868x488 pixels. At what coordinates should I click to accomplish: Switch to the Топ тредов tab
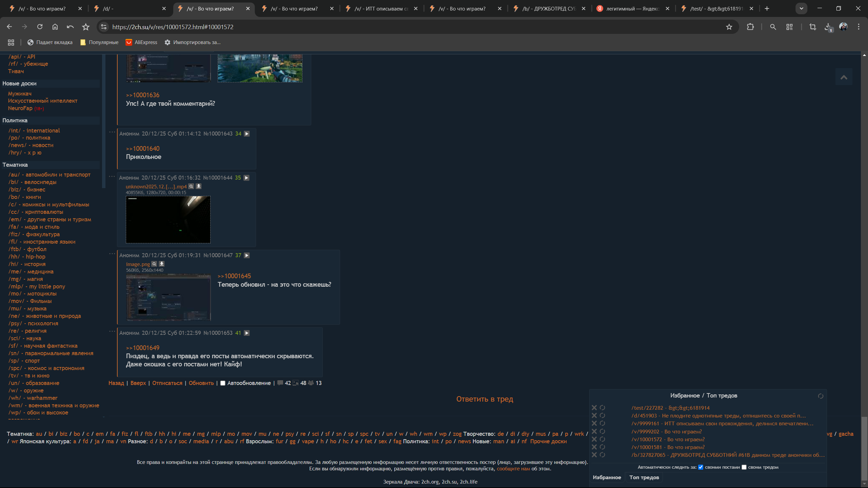pyautogui.click(x=644, y=477)
